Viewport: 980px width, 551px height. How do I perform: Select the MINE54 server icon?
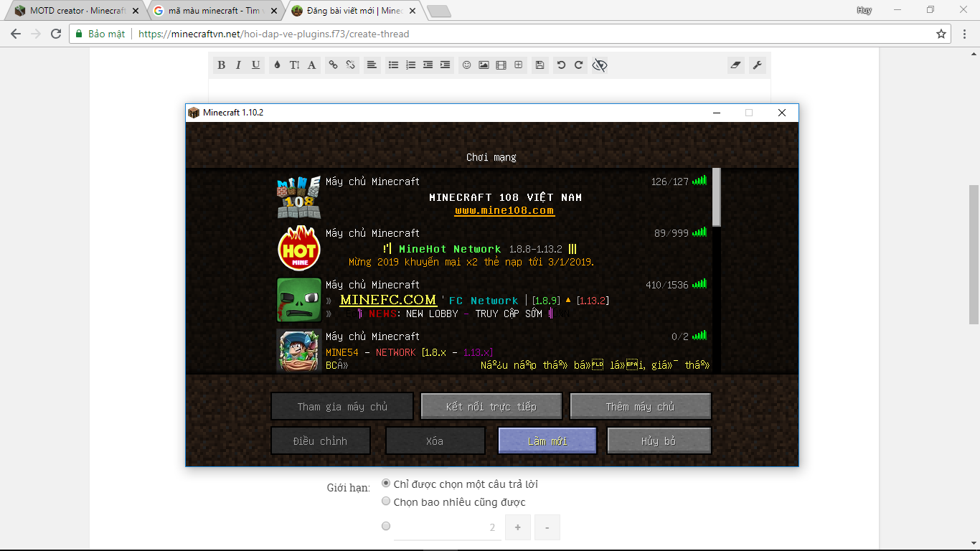point(299,351)
